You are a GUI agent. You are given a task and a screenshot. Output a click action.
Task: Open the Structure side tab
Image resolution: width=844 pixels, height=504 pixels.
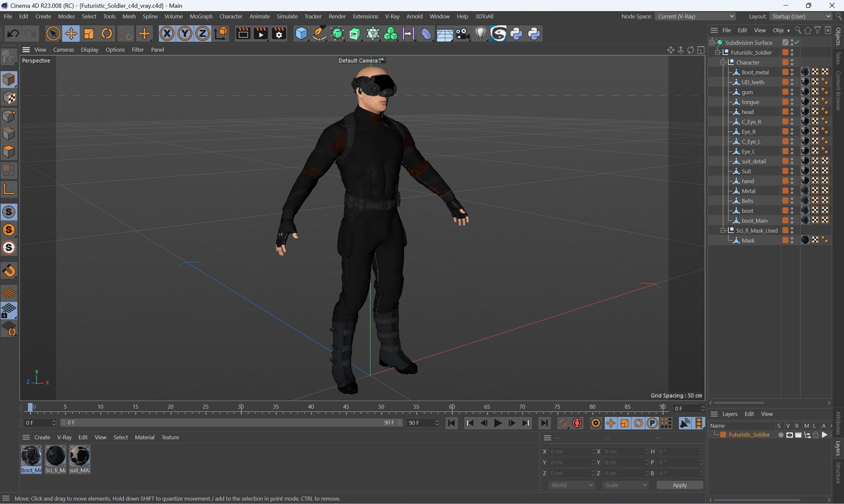point(838,473)
